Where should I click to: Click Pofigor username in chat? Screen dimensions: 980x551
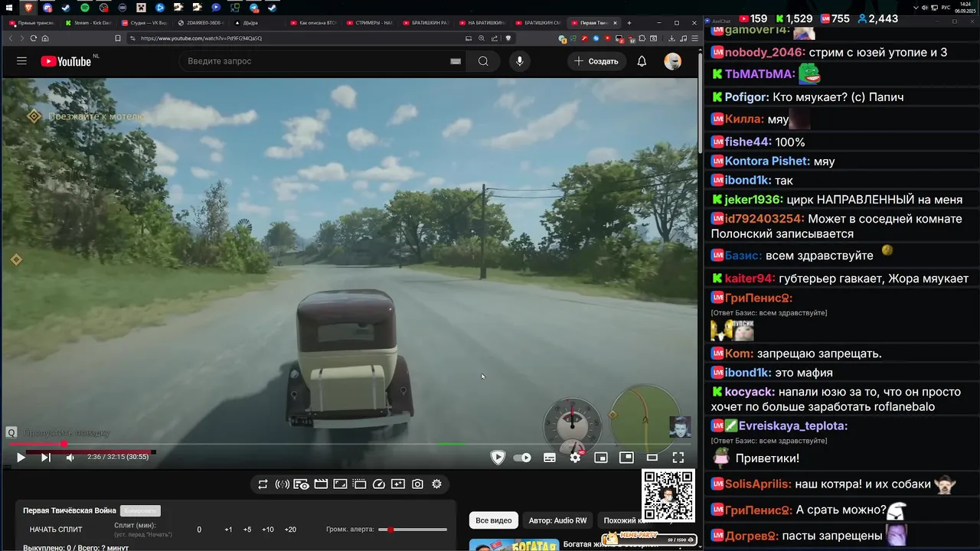[746, 97]
